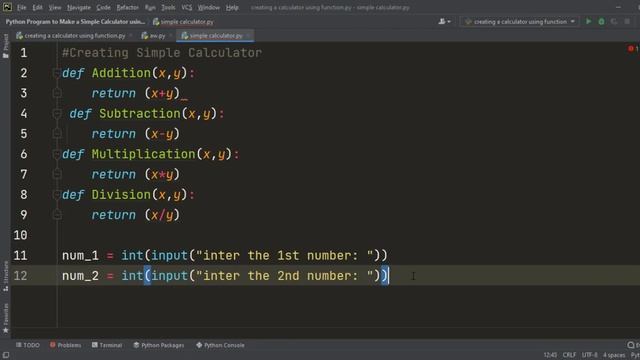Open the Code menu
This screenshot has height=360, width=640.
103,7
